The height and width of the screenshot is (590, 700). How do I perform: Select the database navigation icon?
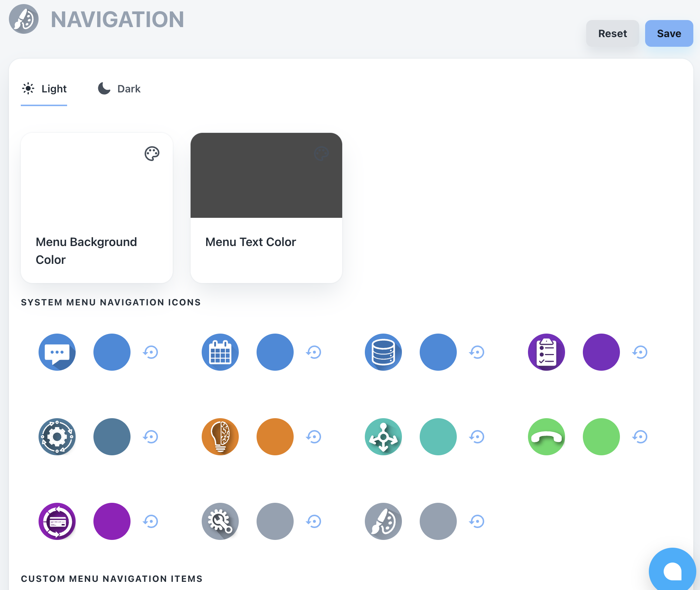pos(383,352)
